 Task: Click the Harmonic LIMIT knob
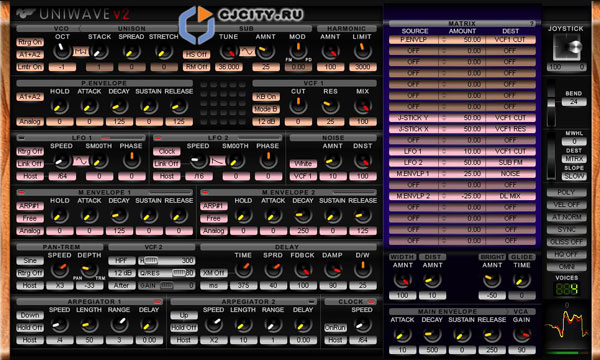pos(362,51)
